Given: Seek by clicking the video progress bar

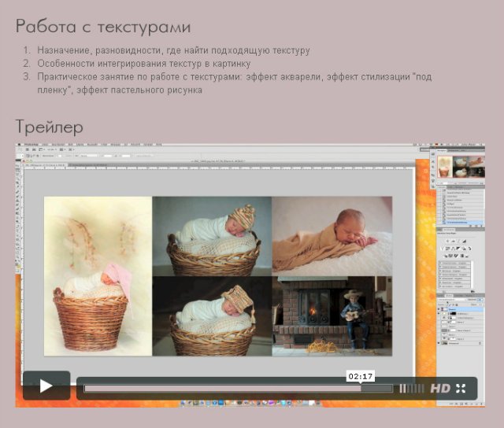Looking at the screenshot, I should pos(236,388).
